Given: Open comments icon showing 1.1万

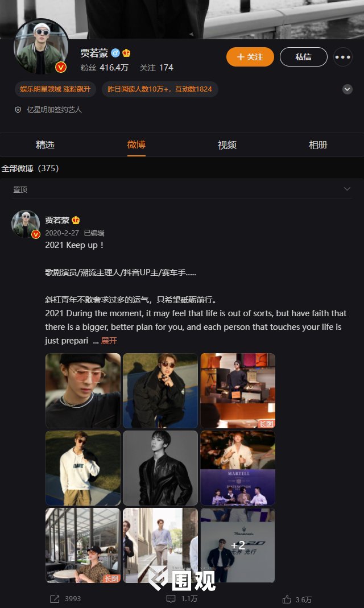Looking at the screenshot, I should 171,599.
